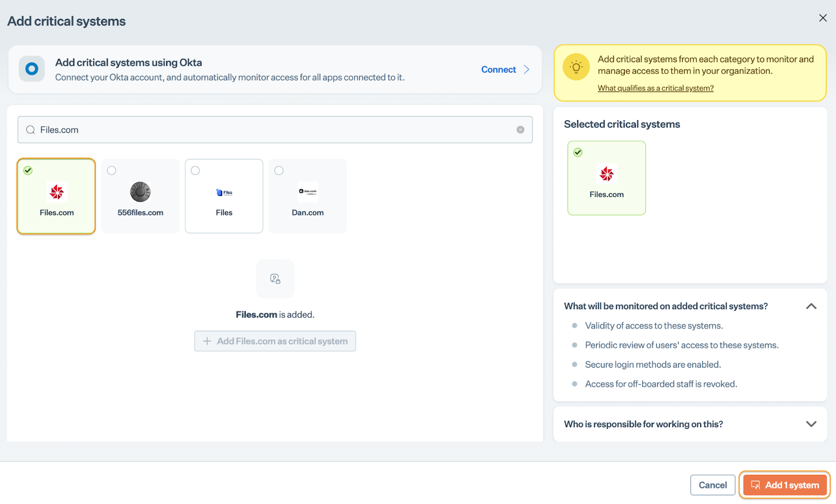Uncheck the Files.com result card checkbox
Viewport: 836px width, 504px height.
coord(28,170)
